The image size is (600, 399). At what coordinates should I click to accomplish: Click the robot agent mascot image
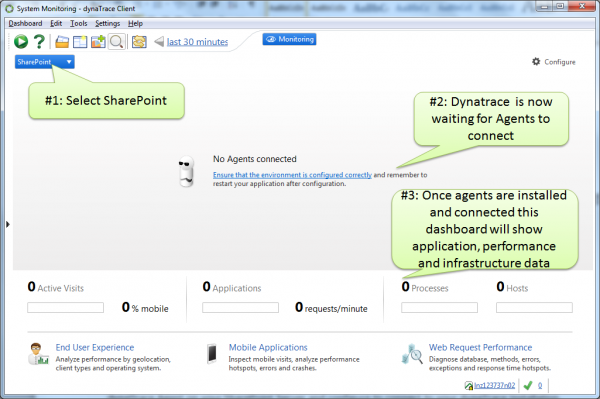pyautogui.click(x=186, y=171)
